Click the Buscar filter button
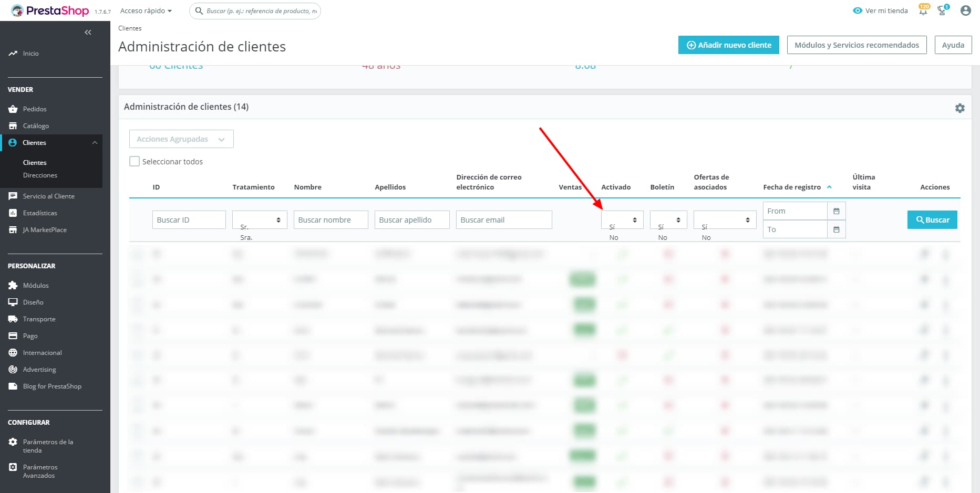The height and width of the screenshot is (493, 980). point(932,220)
